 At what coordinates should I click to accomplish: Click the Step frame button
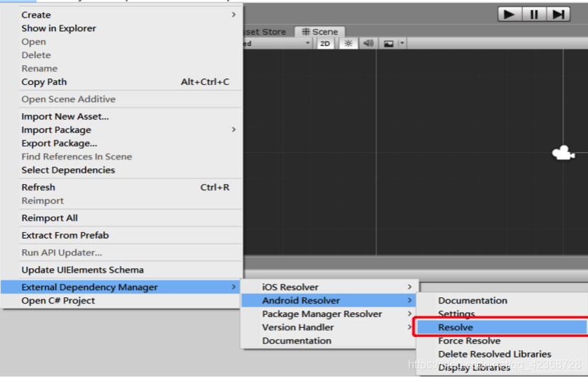pyautogui.click(x=558, y=15)
